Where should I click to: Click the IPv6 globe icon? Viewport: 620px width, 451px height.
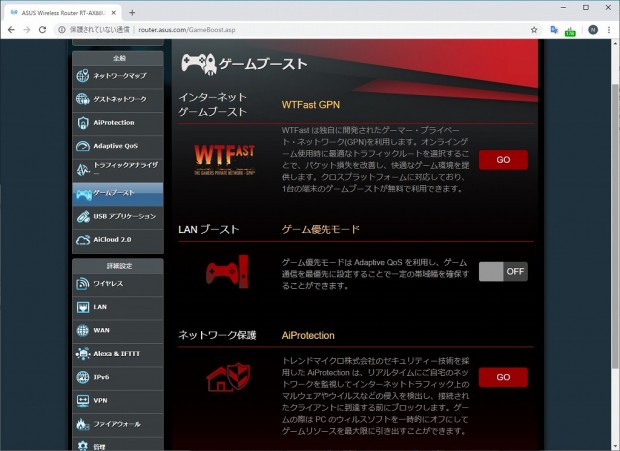click(83, 377)
